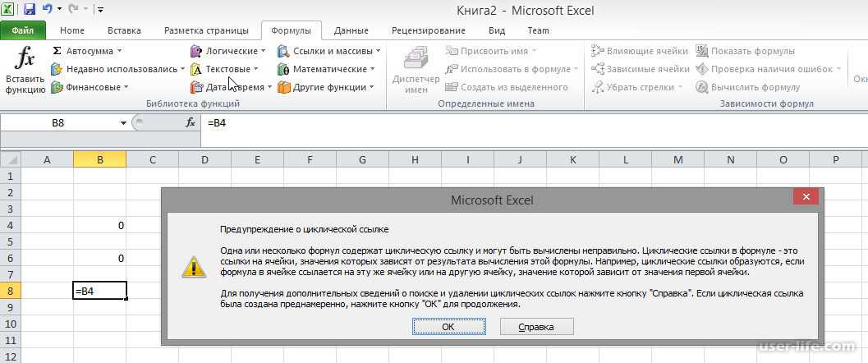Click the Save icon in quick access toolbar
This screenshot has height=363, width=868.
point(30,9)
